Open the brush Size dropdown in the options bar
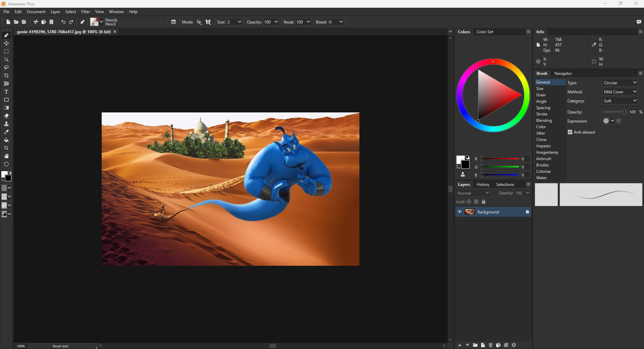This screenshot has width=644, height=349. [x=240, y=22]
